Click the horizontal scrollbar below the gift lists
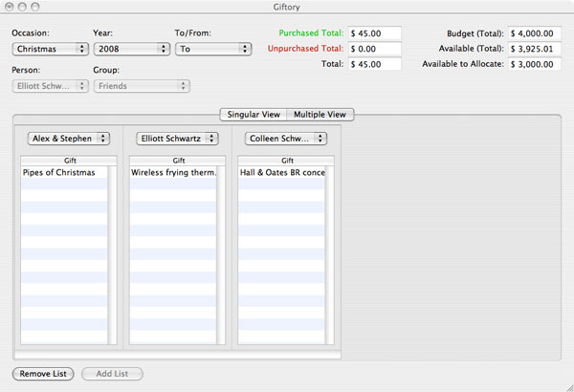Viewport: 574px width, 392px height. coord(177,356)
